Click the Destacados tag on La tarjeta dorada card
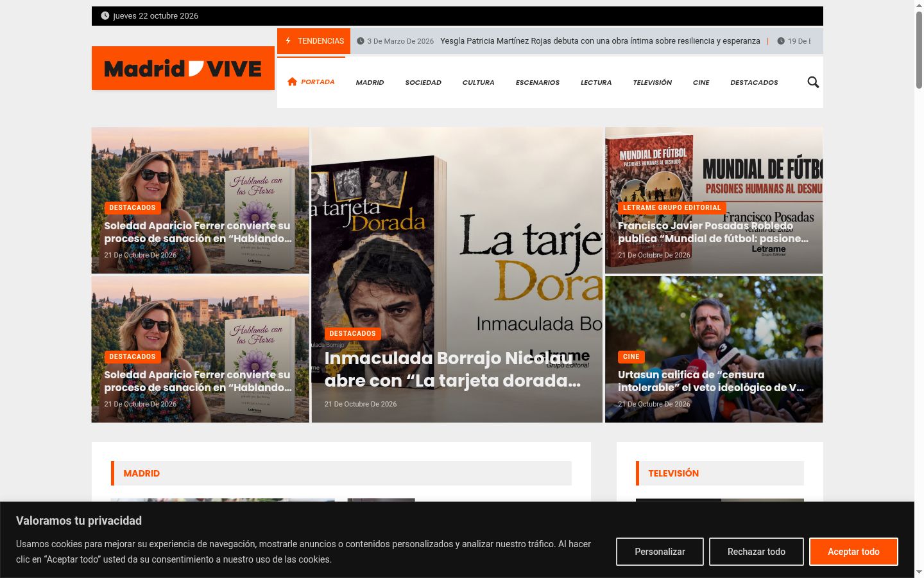924x578 pixels. 352,333
